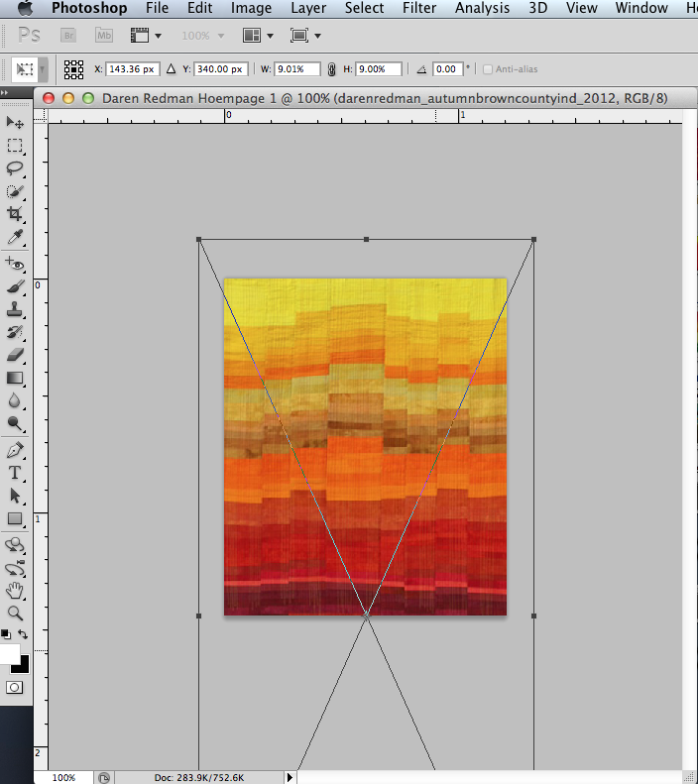The height and width of the screenshot is (784, 698).
Task: Click the ruler origin corner box
Action: 41,116
